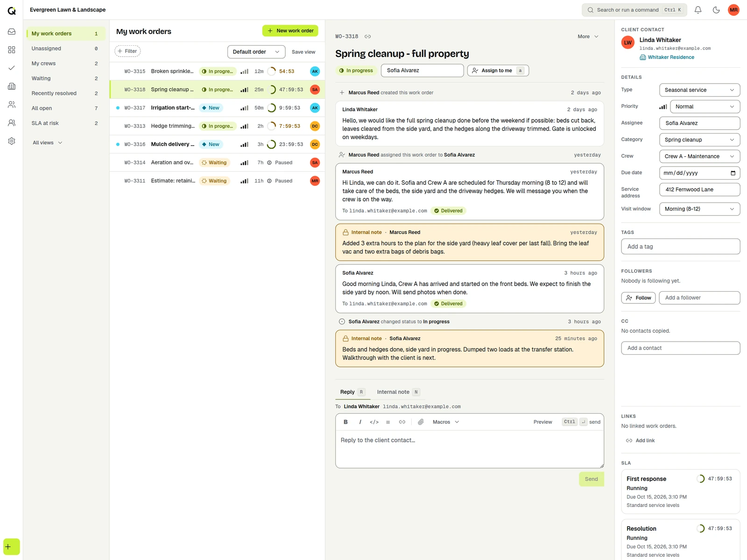Click SLA ring on Mulch delivery row
747x560 pixels.
click(x=271, y=144)
